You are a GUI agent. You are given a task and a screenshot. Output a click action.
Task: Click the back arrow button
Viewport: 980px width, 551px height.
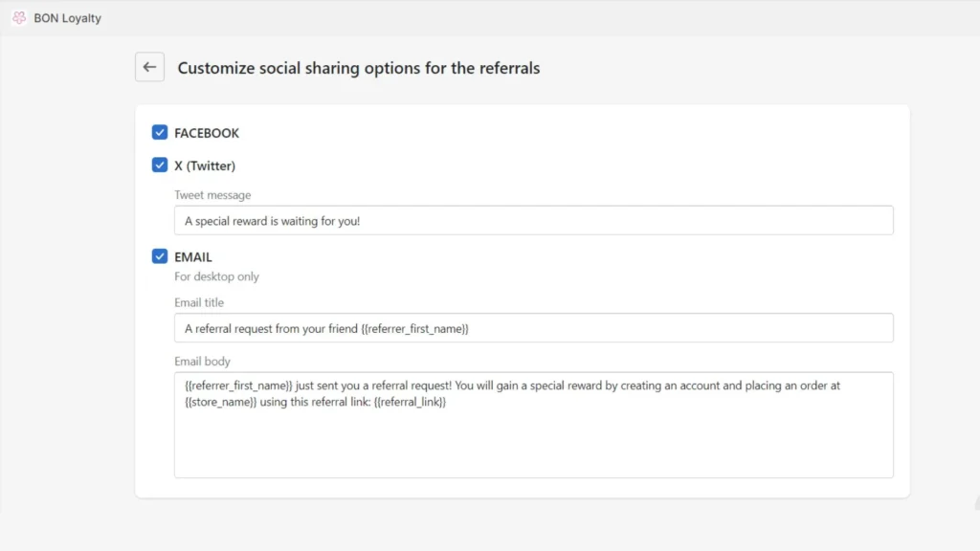[149, 67]
